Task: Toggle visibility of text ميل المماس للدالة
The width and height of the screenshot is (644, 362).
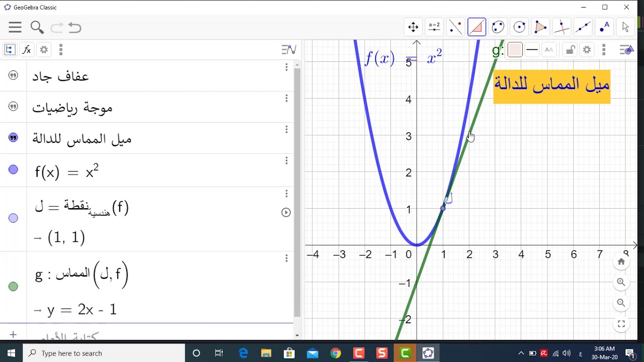Action: coord(14,138)
